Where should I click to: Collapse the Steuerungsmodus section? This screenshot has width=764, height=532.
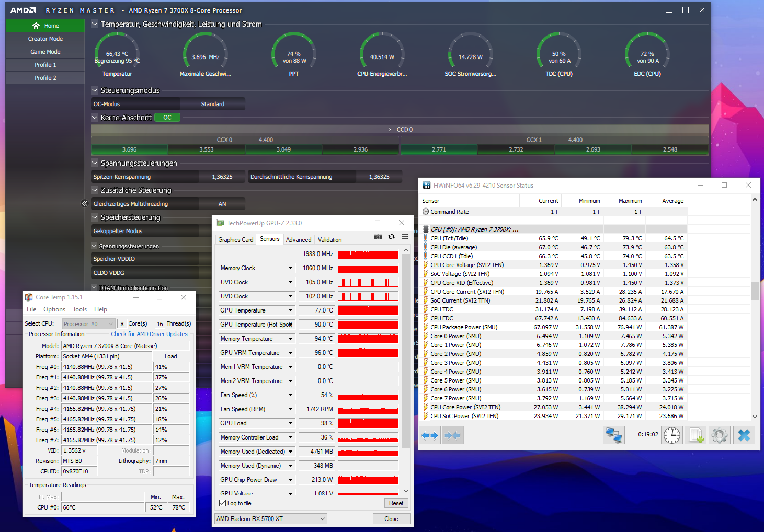[x=95, y=90]
